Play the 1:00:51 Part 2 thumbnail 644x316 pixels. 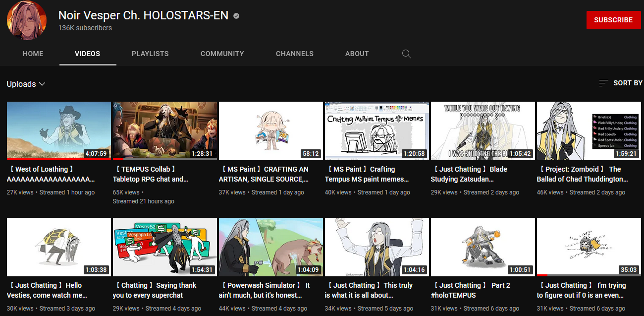pos(483,247)
